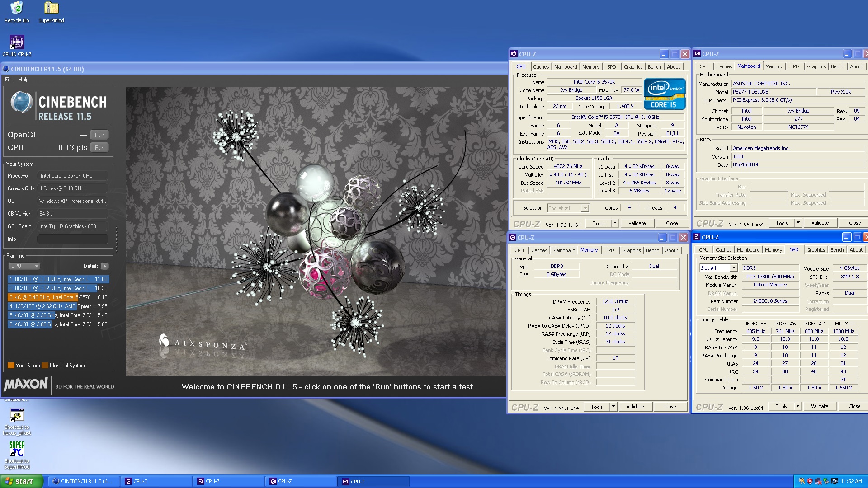Click the system tray clock
Viewport: 868px width, 488px height.
(x=851, y=481)
